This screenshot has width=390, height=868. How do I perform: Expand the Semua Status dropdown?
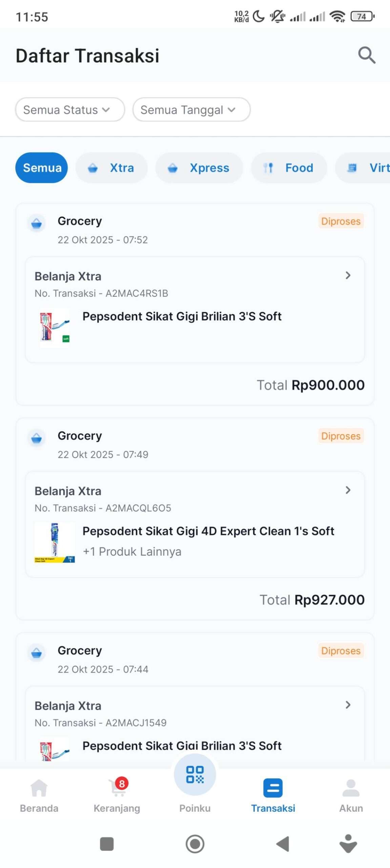pos(70,110)
